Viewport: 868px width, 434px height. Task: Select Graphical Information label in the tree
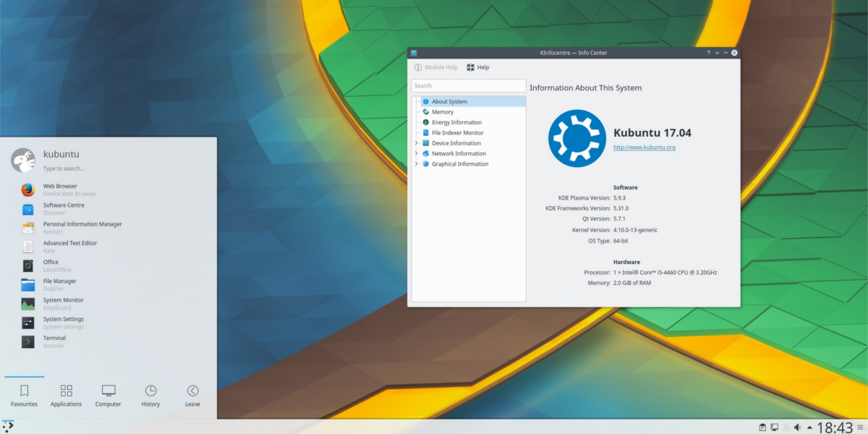460,164
